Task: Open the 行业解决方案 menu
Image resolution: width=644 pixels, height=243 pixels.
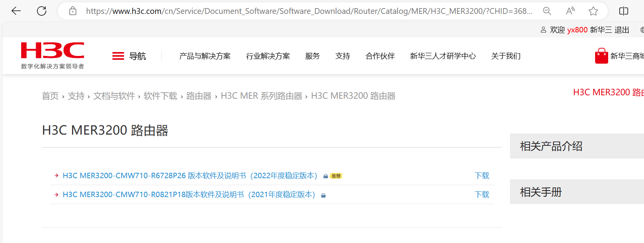Action: tap(268, 56)
